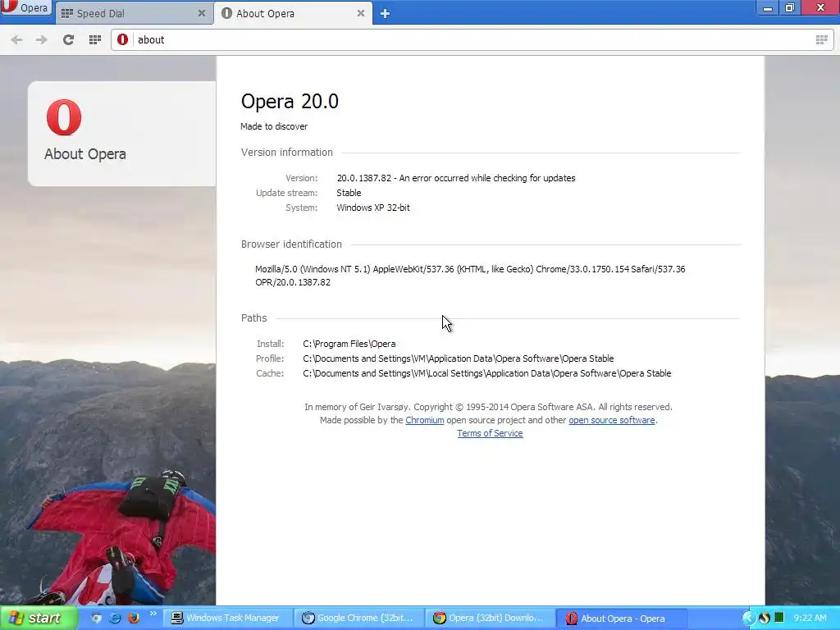
Task: Close the About Opera tab
Action: pos(361,13)
